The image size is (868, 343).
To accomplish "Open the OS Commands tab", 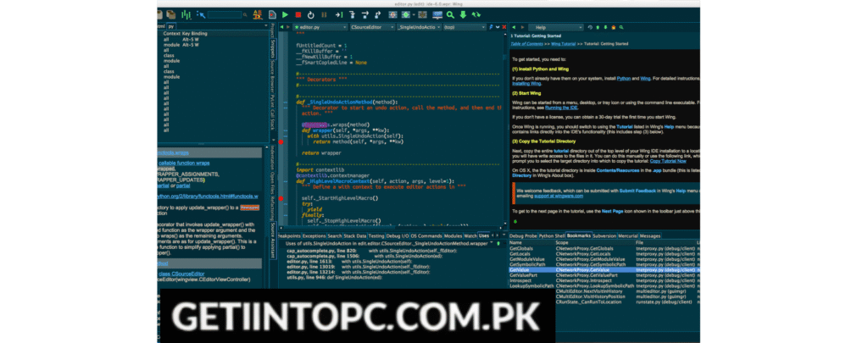I will [x=427, y=235].
